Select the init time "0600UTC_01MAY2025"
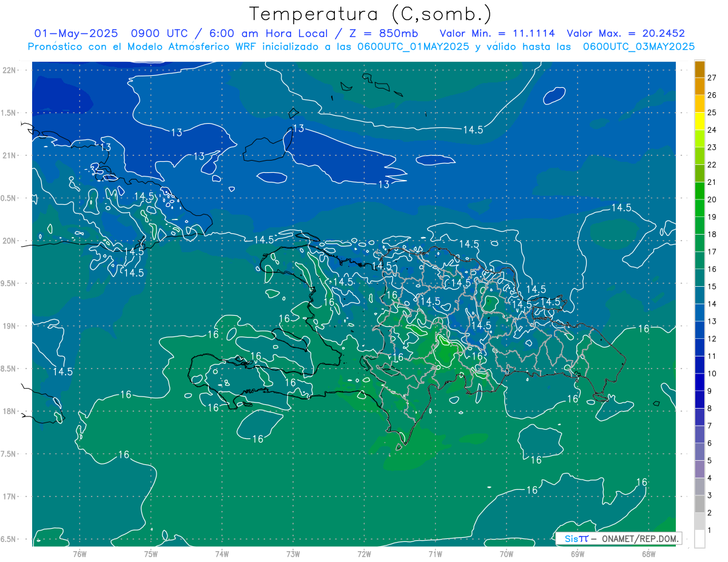The image size is (728, 562). (x=413, y=47)
